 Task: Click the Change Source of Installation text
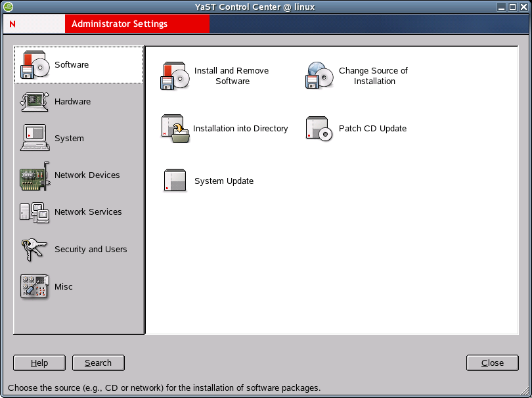point(374,76)
